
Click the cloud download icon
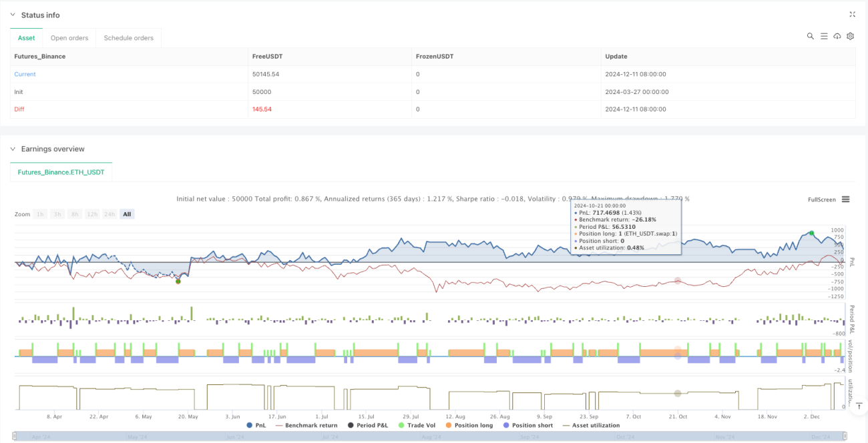tap(837, 36)
